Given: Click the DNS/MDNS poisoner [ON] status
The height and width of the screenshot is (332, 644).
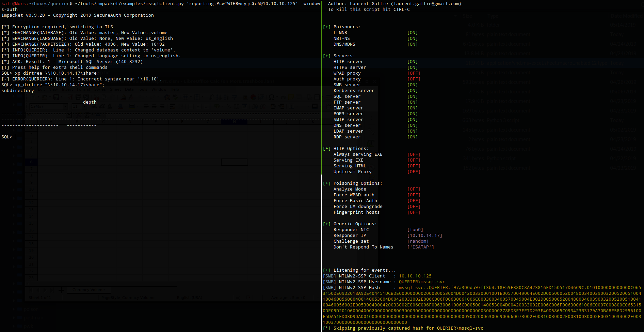Looking at the screenshot, I should point(413,44).
